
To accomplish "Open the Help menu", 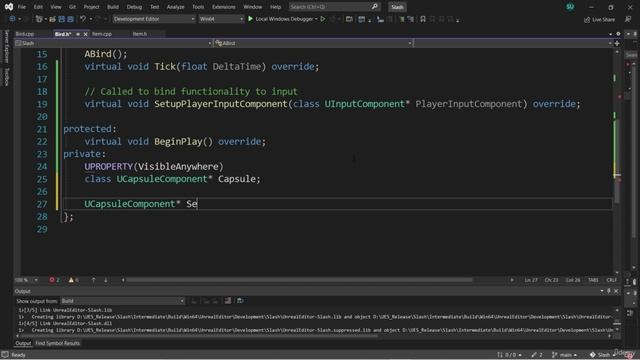I will click(x=276, y=7).
